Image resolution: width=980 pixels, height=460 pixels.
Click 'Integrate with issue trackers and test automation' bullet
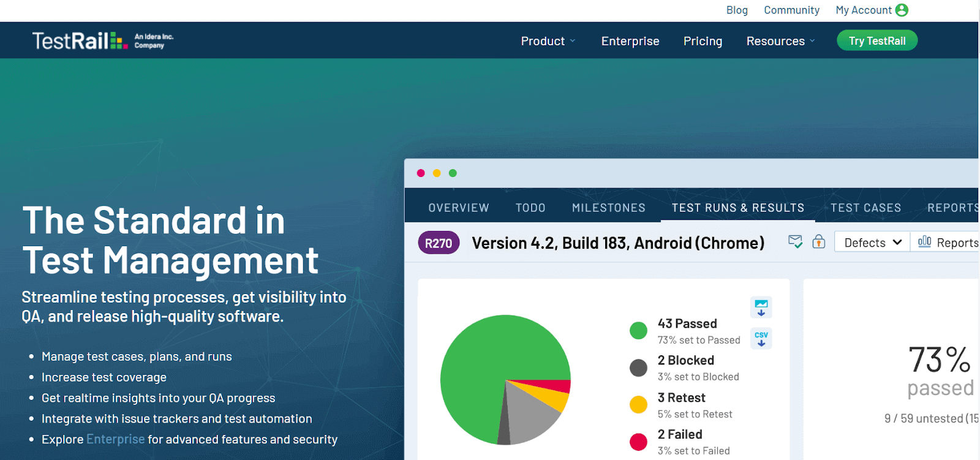tap(177, 419)
